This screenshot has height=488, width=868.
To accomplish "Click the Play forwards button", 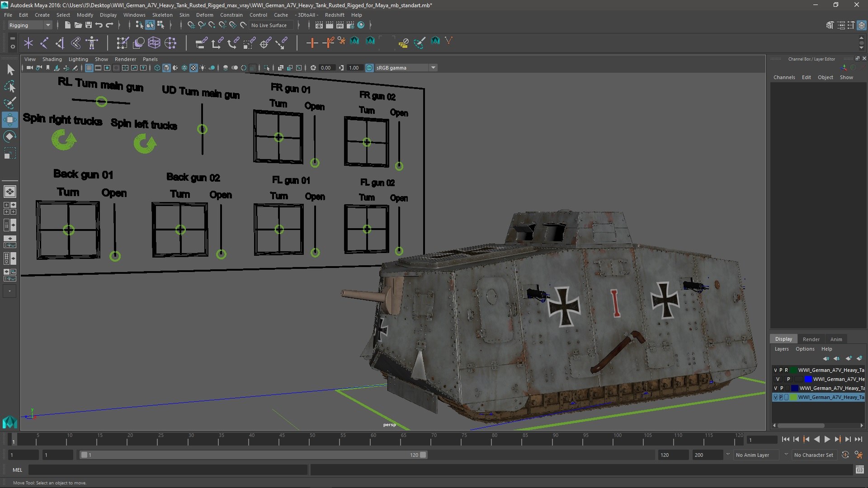I will (827, 439).
